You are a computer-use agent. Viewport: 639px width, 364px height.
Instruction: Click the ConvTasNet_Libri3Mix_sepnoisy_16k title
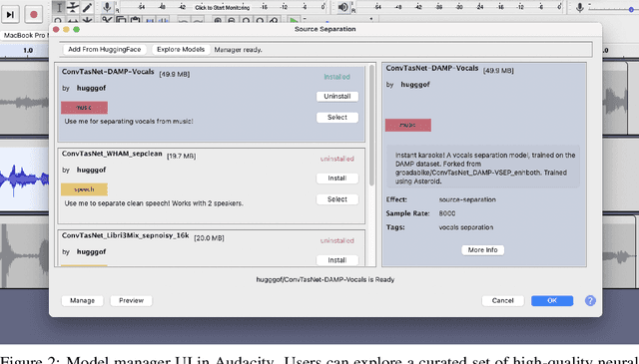click(125, 235)
